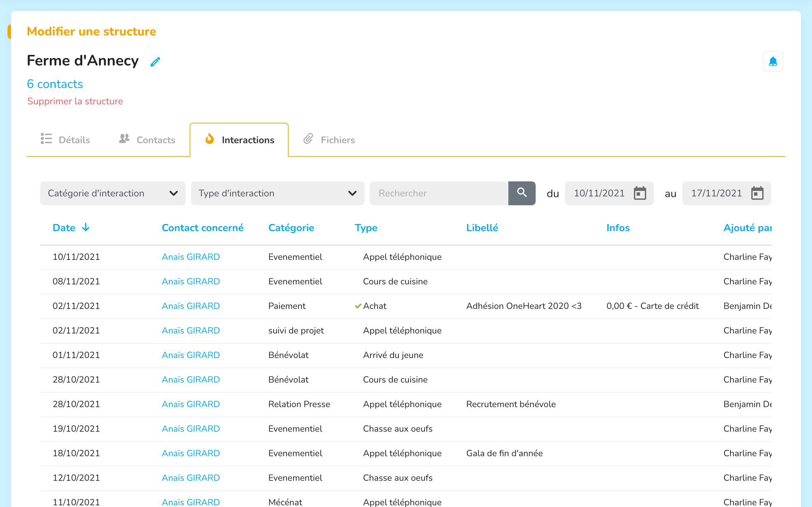Click the green checkmark next to Achat

[358, 306]
